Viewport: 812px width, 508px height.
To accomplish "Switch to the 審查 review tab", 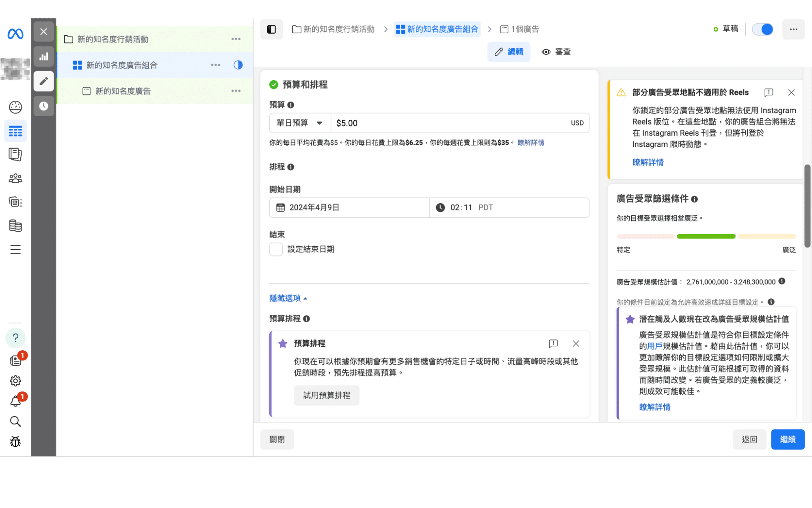I will click(x=556, y=52).
